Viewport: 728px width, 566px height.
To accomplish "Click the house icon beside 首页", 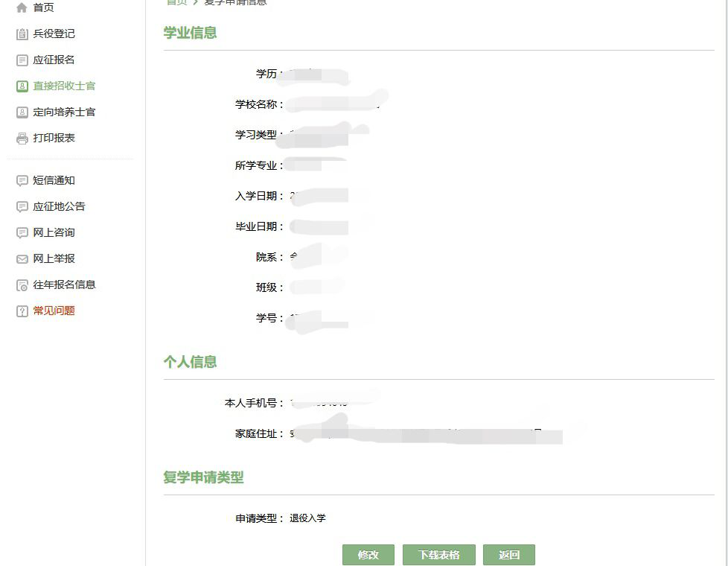I will pyautogui.click(x=22, y=7).
